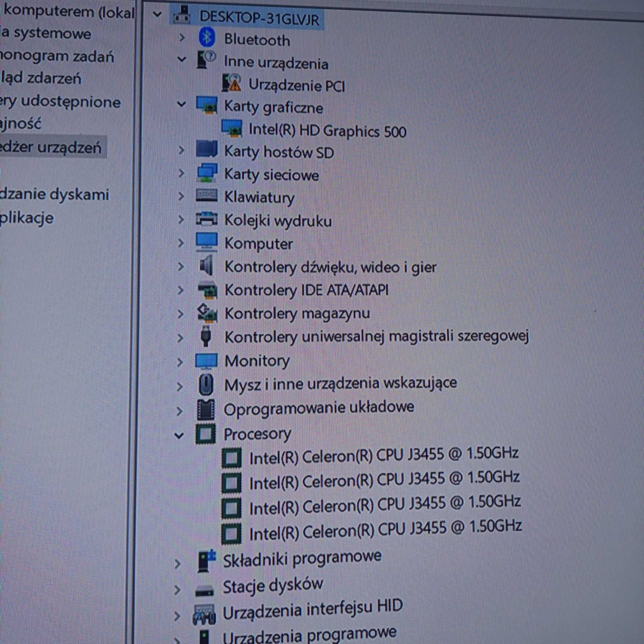Click the Procesory category icon
Viewport: 644px width, 644px height.
pos(205,434)
